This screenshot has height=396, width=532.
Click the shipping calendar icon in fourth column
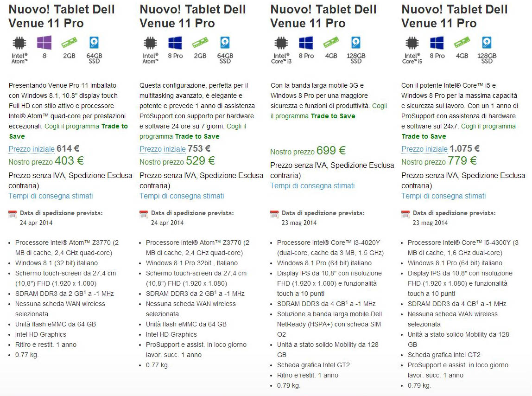coord(405,214)
